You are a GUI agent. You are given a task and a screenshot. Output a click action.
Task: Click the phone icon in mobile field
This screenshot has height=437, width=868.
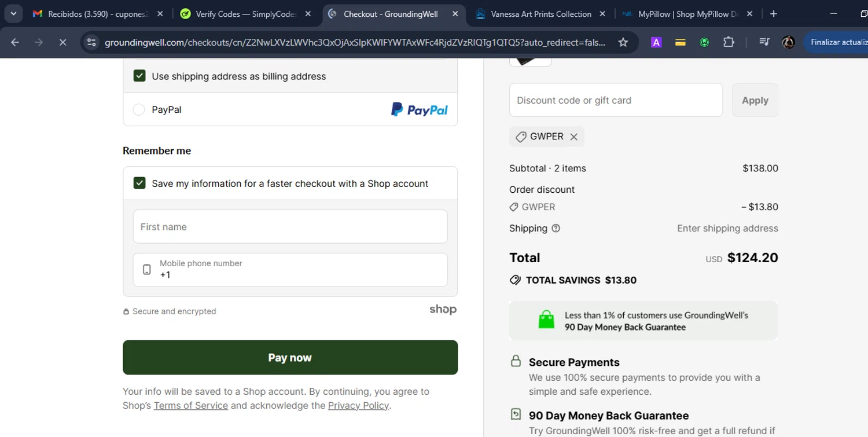(x=147, y=270)
